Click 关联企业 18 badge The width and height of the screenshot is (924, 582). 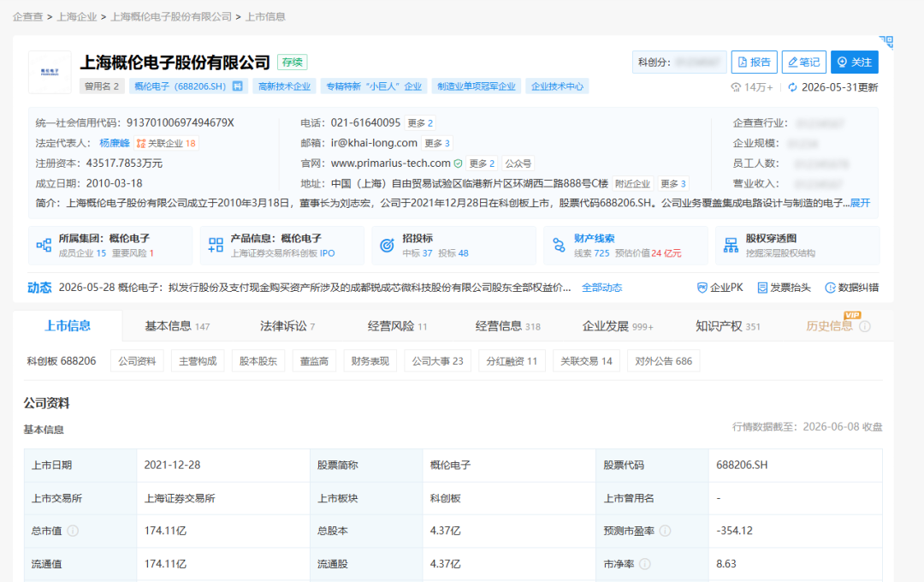(x=167, y=143)
